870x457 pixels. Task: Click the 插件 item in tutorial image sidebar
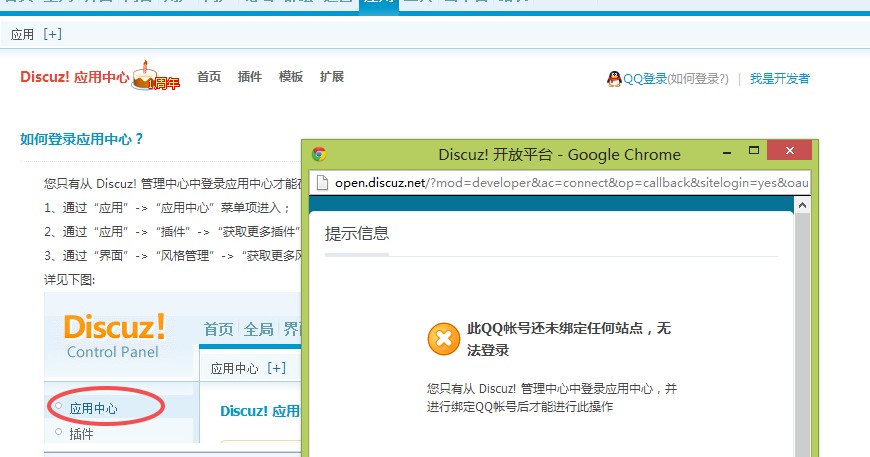click(x=81, y=434)
